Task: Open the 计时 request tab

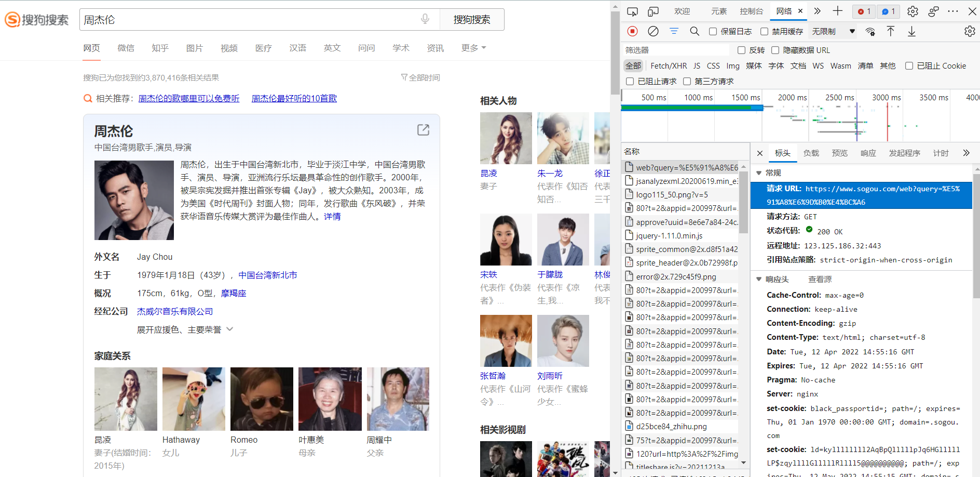Action: (x=941, y=153)
